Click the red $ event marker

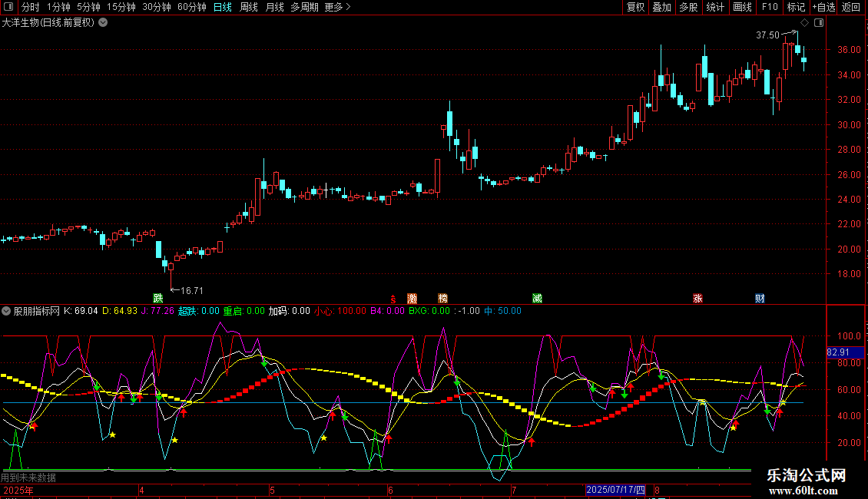tap(393, 299)
